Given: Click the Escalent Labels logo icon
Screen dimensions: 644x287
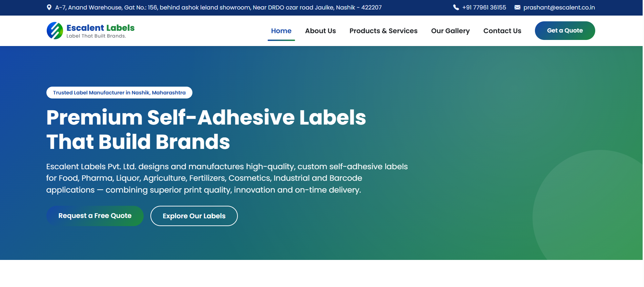Looking at the screenshot, I should (55, 31).
